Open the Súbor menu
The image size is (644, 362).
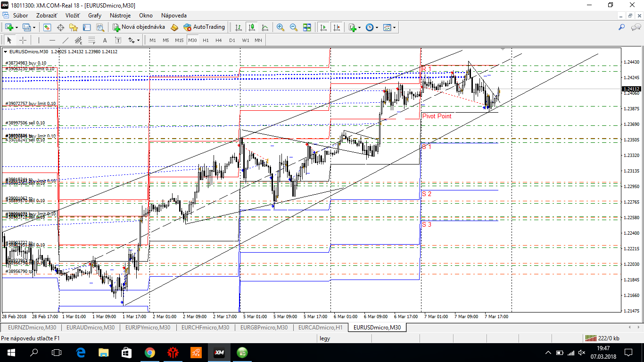coord(20,15)
